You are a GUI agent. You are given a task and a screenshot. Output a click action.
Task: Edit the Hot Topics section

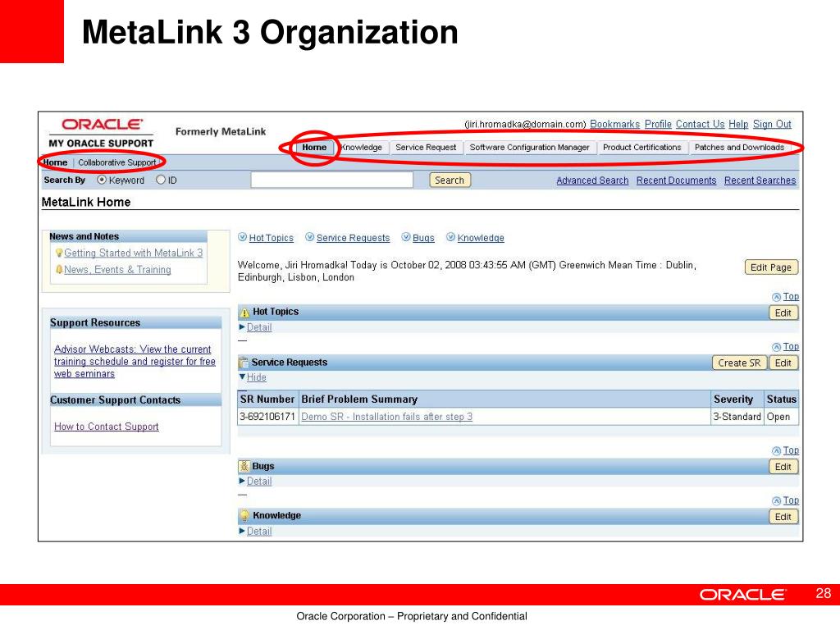[783, 313]
